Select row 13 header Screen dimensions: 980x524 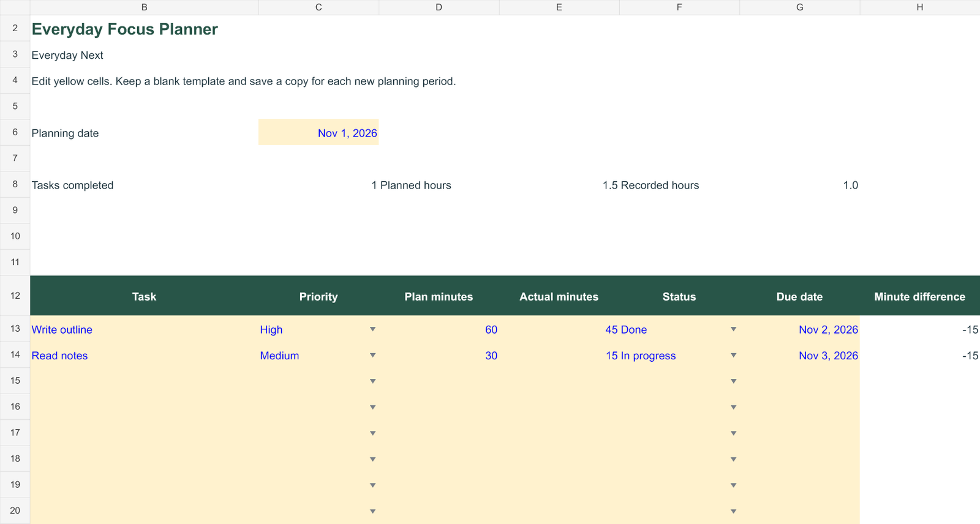tap(15, 329)
